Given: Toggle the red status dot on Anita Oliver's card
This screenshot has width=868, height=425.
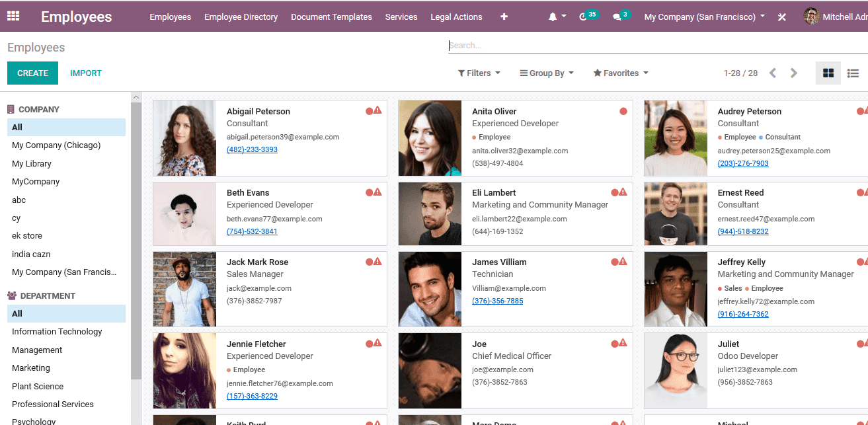Looking at the screenshot, I should 623,111.
